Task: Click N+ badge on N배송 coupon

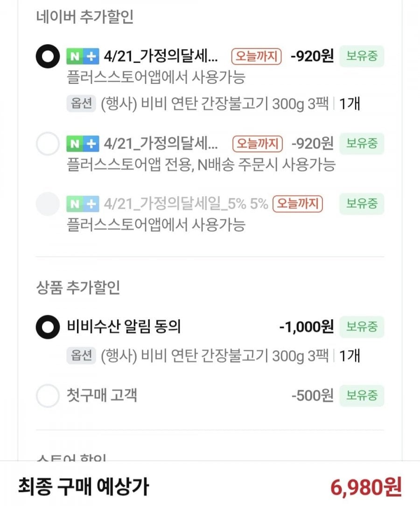Action: click(x=83, y=143)
